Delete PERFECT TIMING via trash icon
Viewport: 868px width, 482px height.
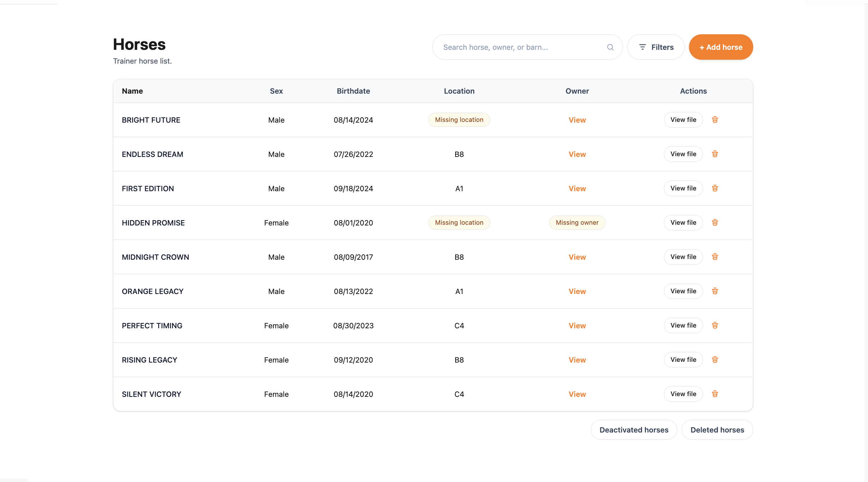[x=715, y=325]
